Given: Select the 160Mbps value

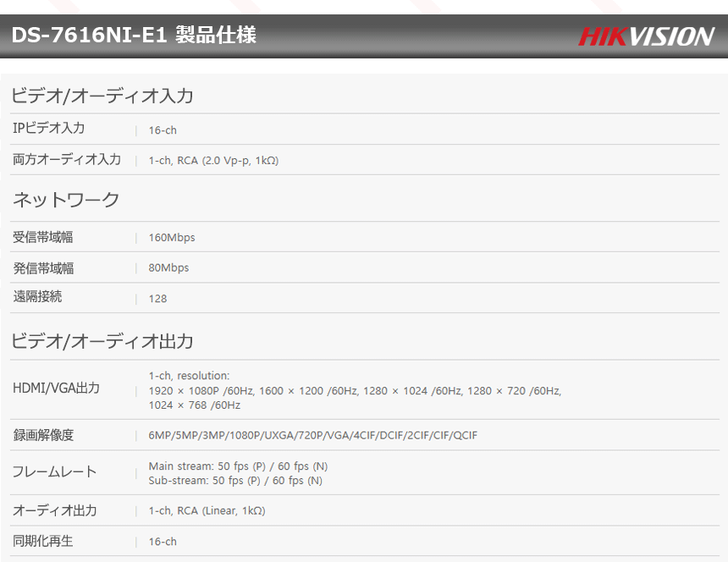Looking at the screenshot, I should (x=172, y=238).
